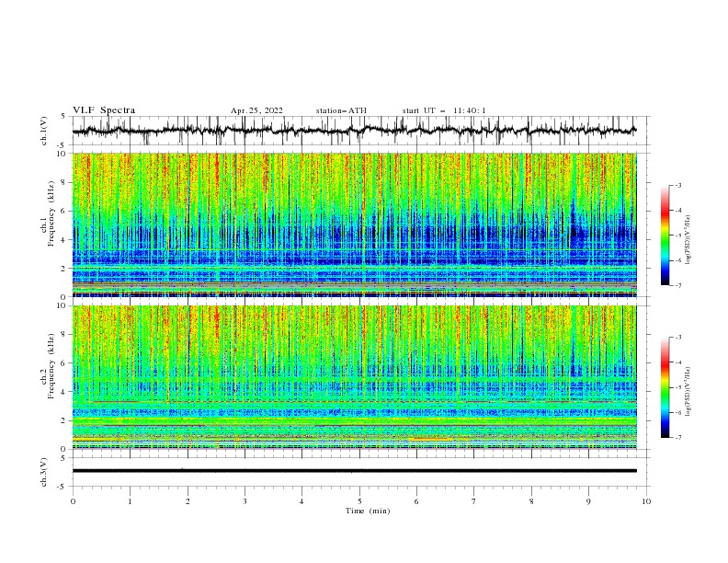The image size is (728, 563).
Task: Click time axis tick label "4"
Action: coord(301,501)
